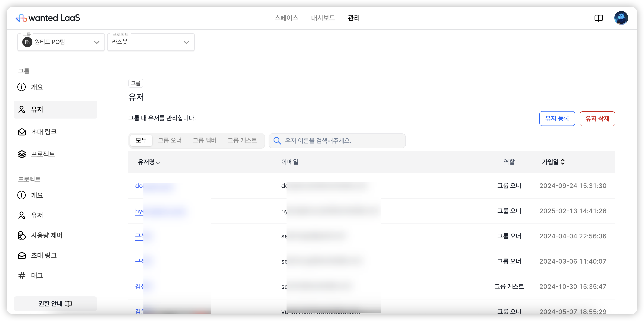Click date 2024-04-04 22:56:36

pyautogui.click(x=573, y=236)
